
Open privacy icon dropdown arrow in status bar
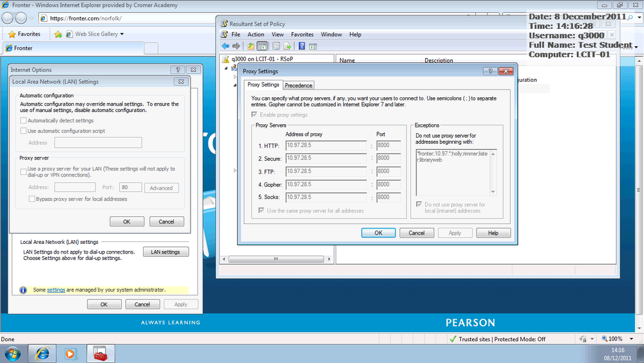pyautogui.click(x=592, y=339)
